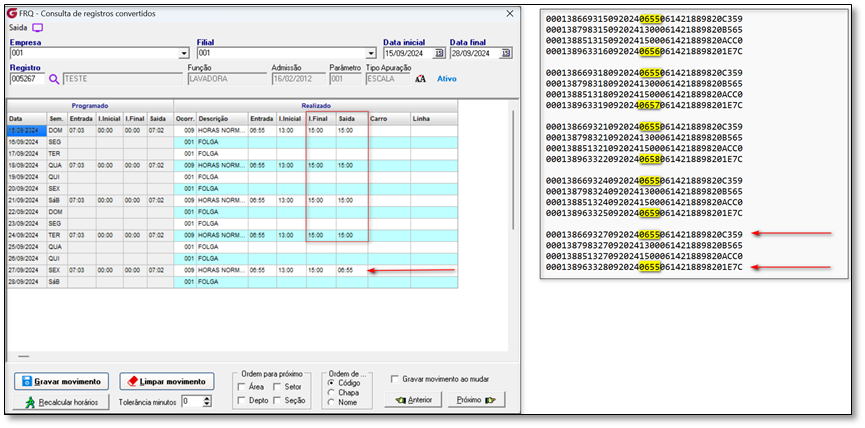Open the Data final calendar picker
Screen dimensions: 865x428
(506, 54)
